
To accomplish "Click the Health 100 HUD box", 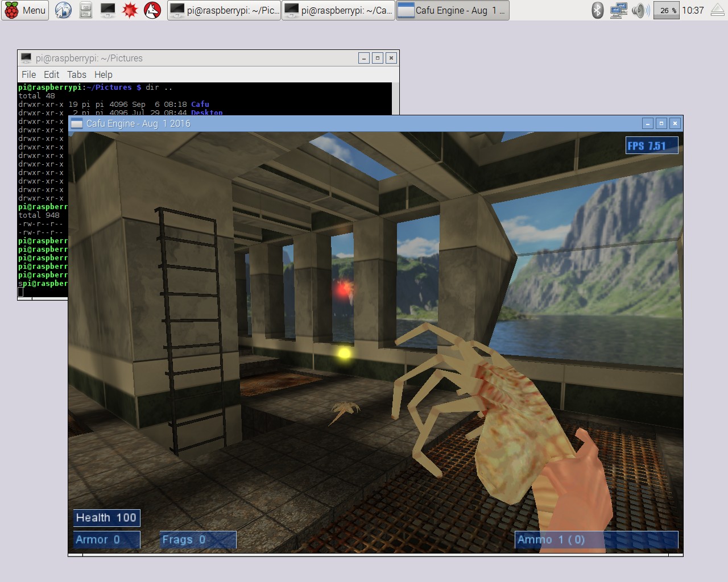I will 106,518.
